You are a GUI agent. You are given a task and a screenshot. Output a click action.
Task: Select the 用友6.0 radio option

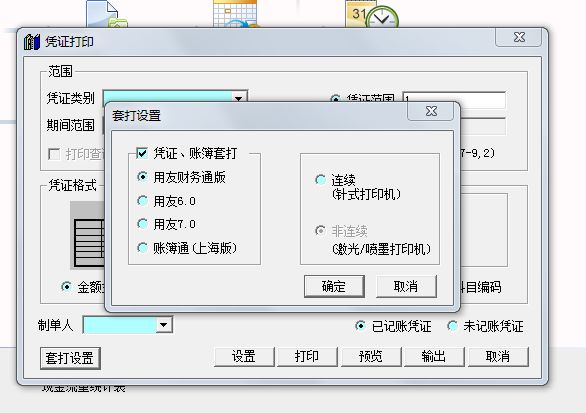click(x=142, y=201)
